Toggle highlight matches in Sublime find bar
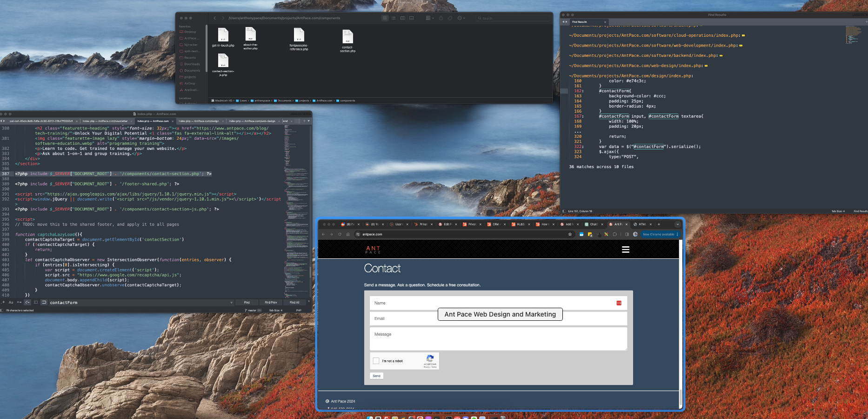This screenshot has height=419, width=868. (x=44, y=302)
